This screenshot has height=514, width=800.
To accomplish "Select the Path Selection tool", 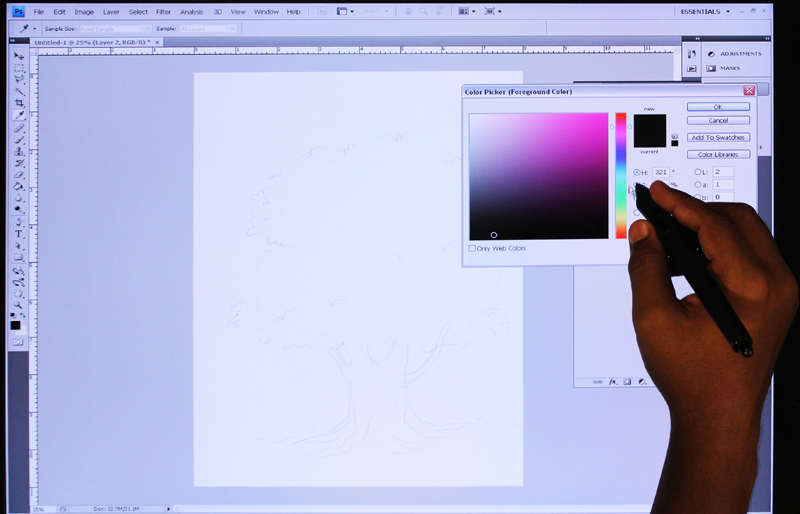I will click(19, 246).
